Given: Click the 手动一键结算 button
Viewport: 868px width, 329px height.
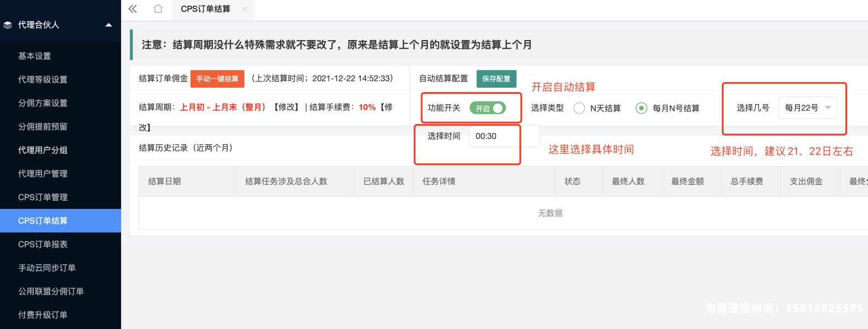Looking at the screenshot, I should coord(217,79).
